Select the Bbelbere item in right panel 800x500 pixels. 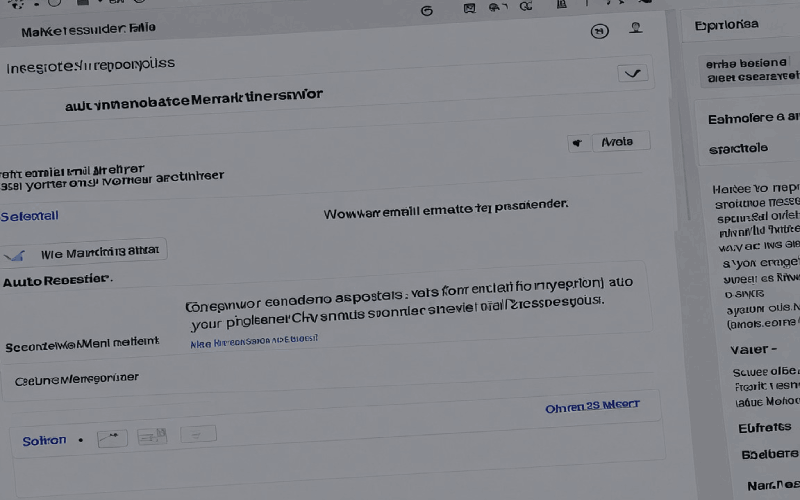click(x=768, y=453)
